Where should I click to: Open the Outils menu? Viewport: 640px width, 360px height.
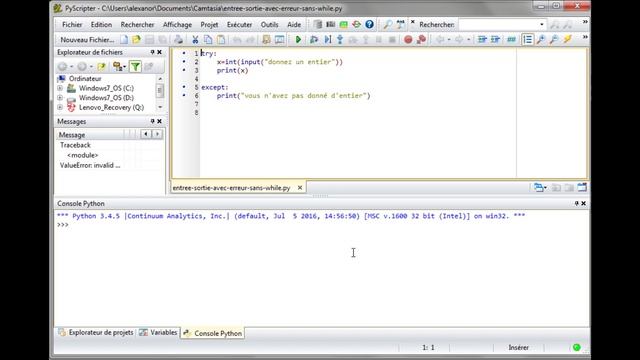(269, 24)
